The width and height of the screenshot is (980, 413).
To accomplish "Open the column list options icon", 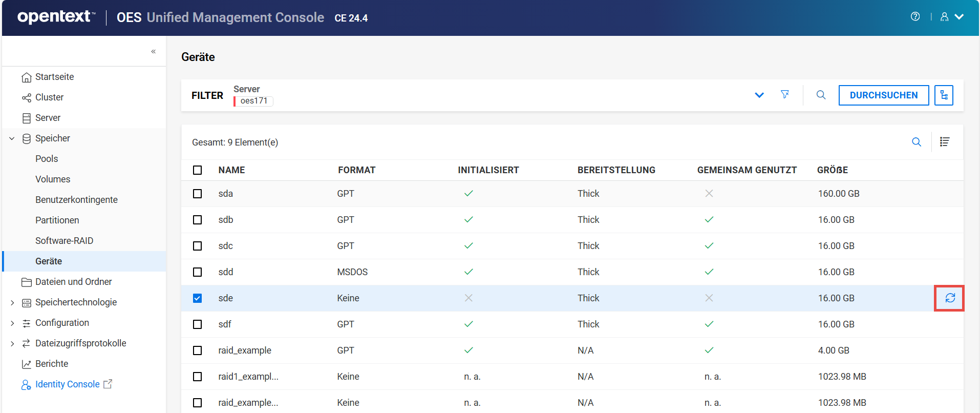I will [x=945, y=142].
